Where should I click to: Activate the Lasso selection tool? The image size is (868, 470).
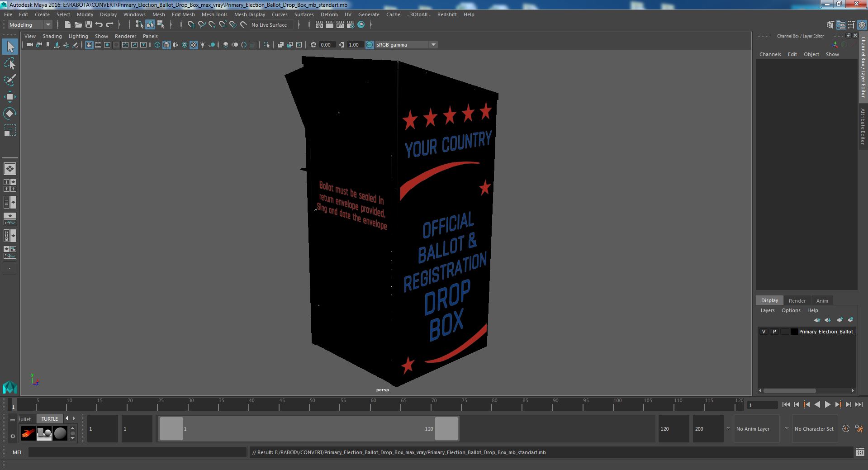tap(10, 64)
